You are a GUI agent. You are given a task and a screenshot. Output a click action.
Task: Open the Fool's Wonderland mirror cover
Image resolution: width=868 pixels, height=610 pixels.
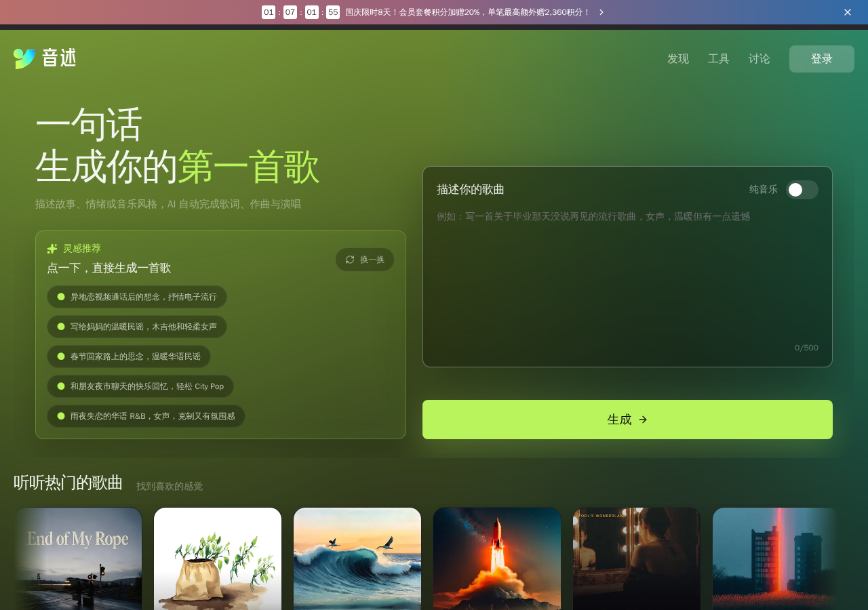(x=637, y=559)
